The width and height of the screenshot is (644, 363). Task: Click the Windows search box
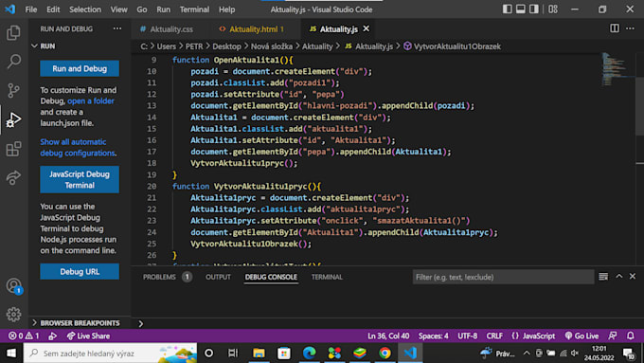[110, 354]
